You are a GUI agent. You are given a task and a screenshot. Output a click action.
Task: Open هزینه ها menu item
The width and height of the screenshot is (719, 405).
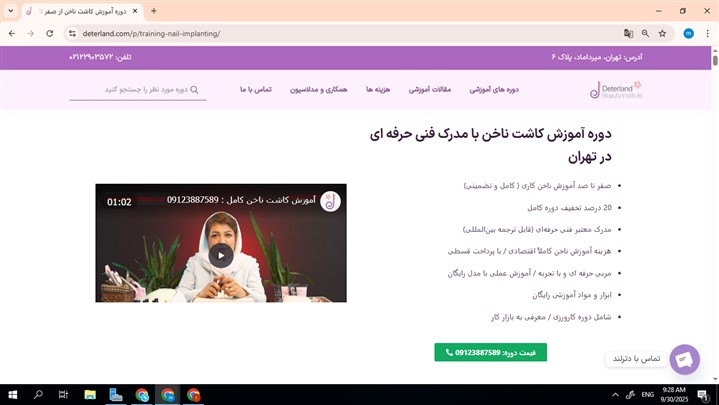pyautogui.click(x=378, y=89)
